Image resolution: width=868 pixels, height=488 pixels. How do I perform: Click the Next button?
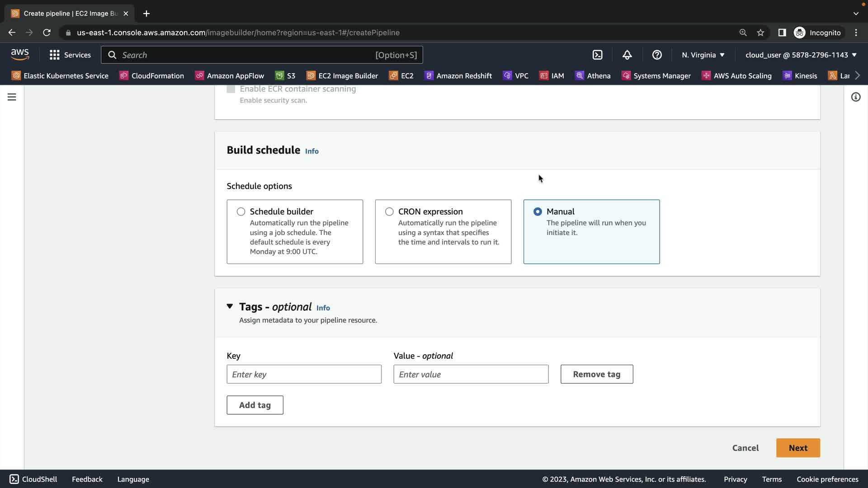click(798, 448)
